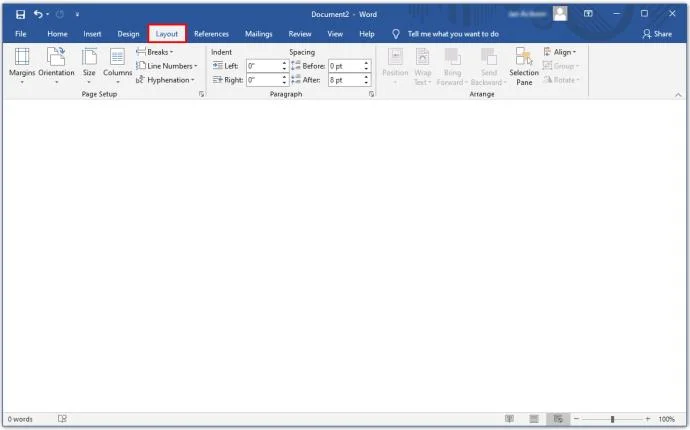Change page Orientation
The height and width of the screenshot is (430, 690).
56,66
